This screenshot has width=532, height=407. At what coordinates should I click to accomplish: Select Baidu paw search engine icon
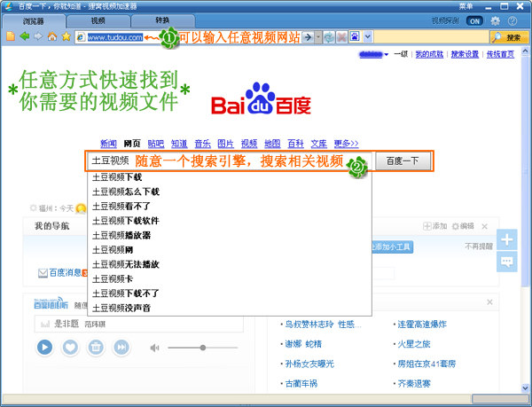(355, 36)
